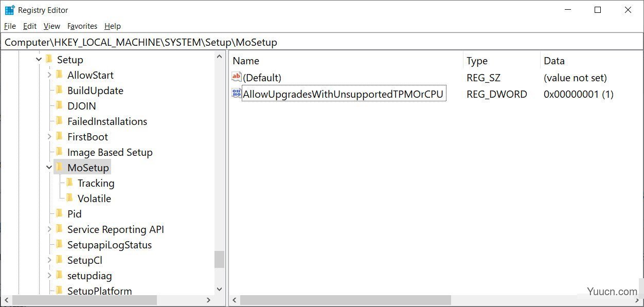Collapse the MoSetup key
This screenshot has width=644, height=307.
[x=49, y=168]
